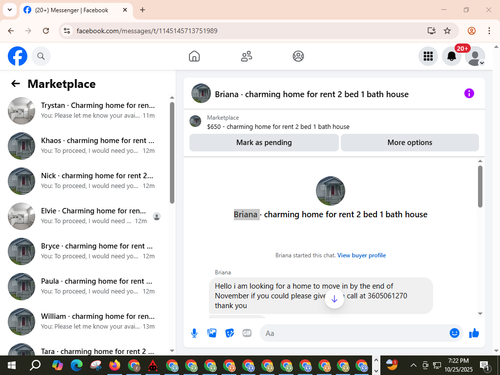Open the Tara conversation
Screen dimensions: 500x375
[86, 348]
